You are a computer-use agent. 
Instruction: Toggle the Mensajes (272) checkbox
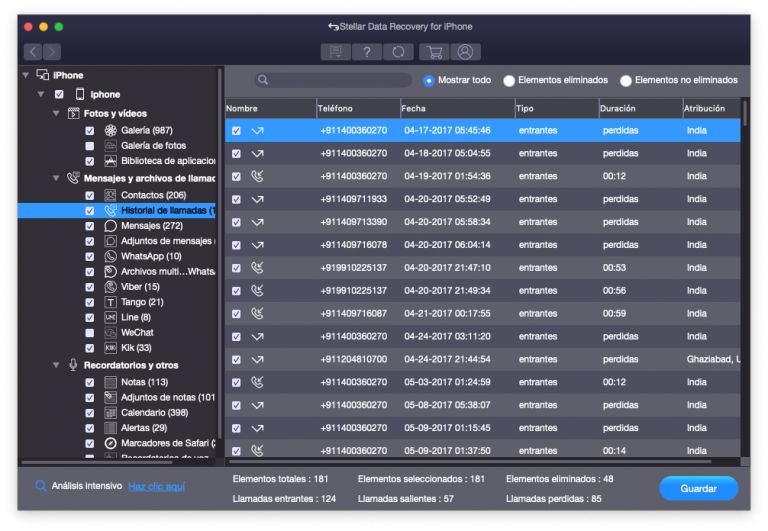[90, 226]
